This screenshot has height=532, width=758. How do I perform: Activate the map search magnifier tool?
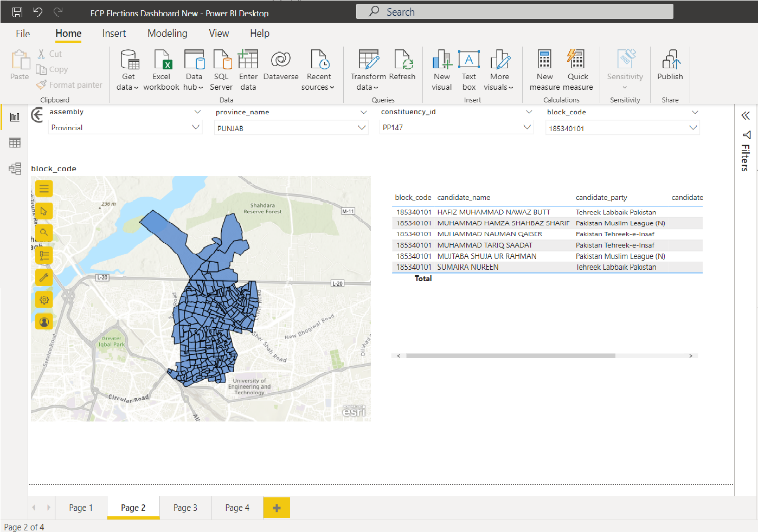(44, 232)
